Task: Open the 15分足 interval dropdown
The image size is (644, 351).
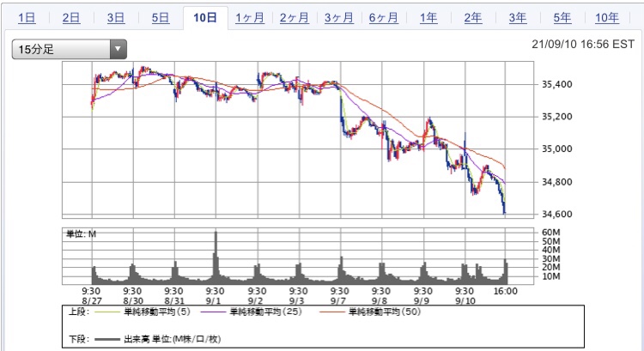Action: click(69, 49)
